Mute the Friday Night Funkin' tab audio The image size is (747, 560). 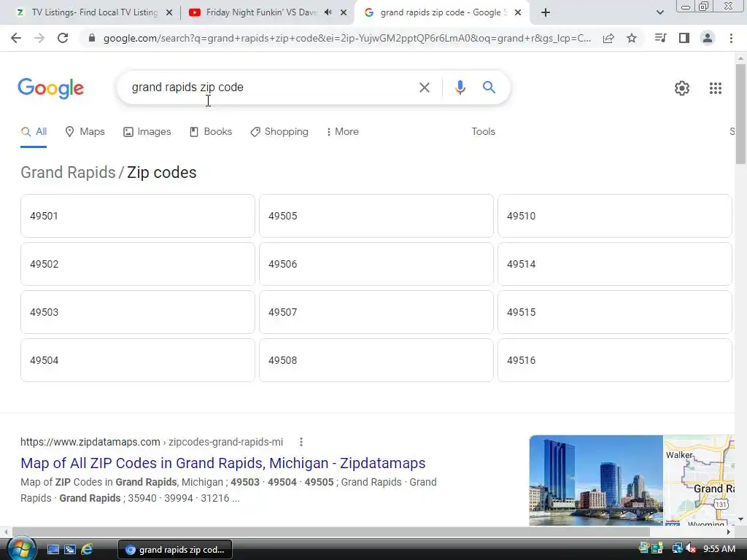pyautogui.click(x=328, y=12)
